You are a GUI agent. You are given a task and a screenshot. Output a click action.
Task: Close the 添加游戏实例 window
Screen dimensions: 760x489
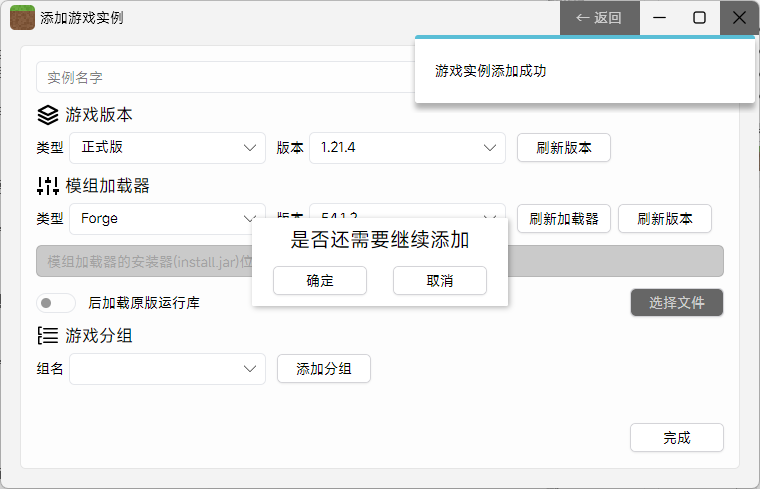tap(739, 18)
